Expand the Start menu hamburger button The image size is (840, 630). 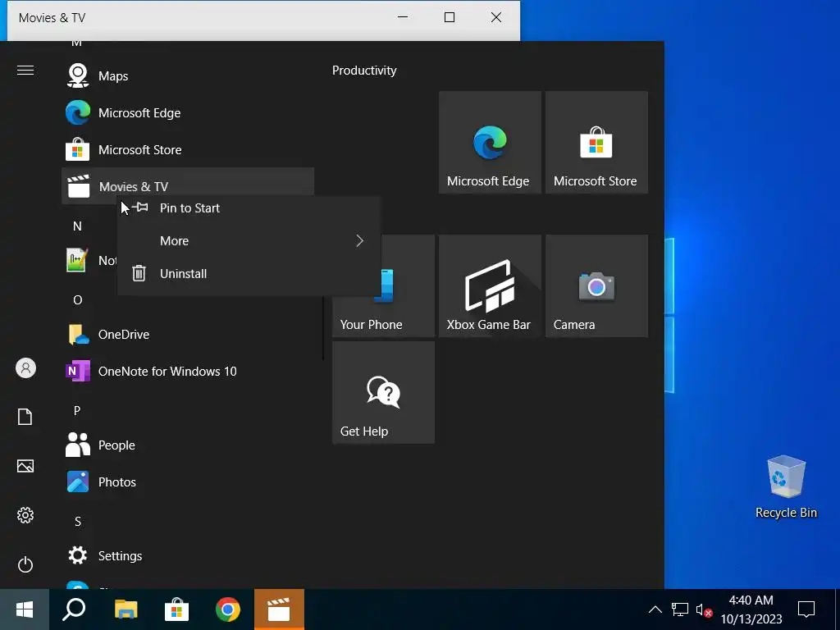pyautogui.click(x=25, y=71)
